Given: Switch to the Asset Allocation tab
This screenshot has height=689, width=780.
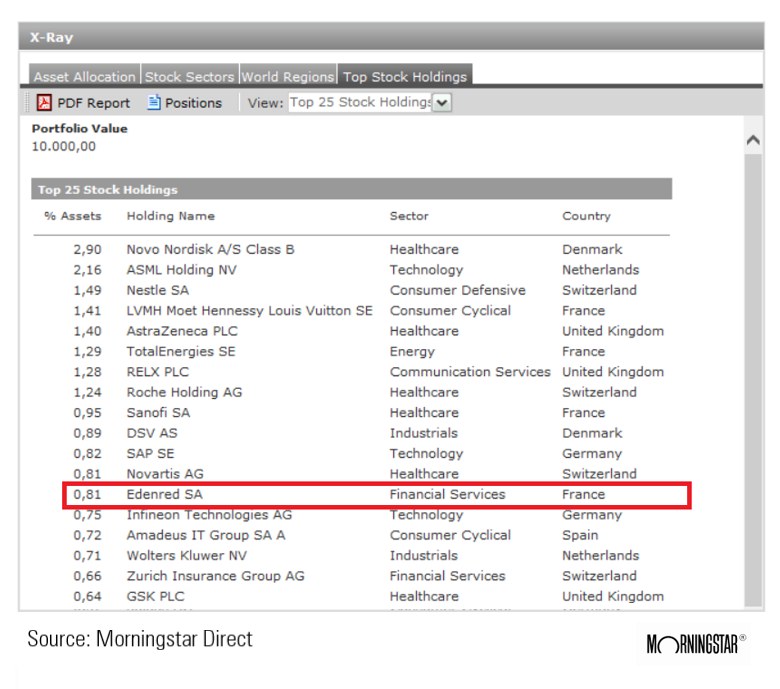Looking at the screenshot, I should [84, 76].
